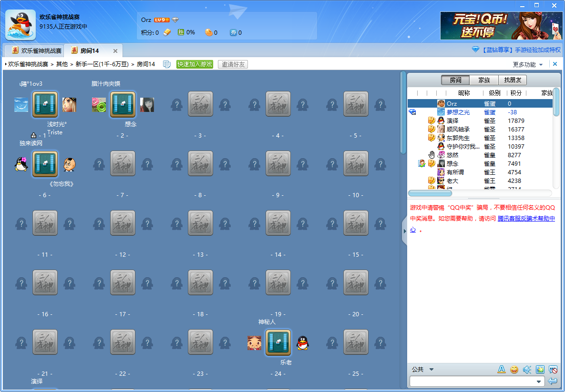Open the chat input history dropdown arrow

click(x=539, y=382)
